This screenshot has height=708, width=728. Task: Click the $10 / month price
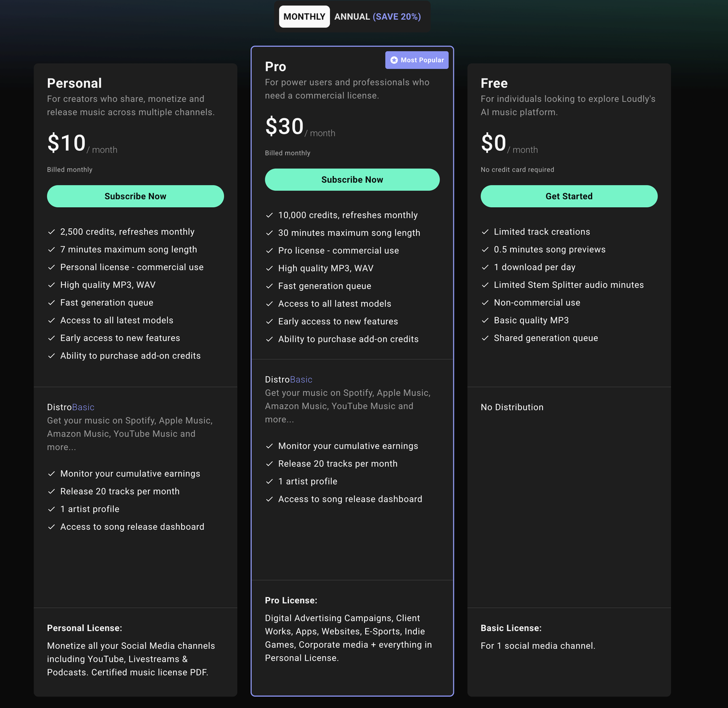click(82, 143)
